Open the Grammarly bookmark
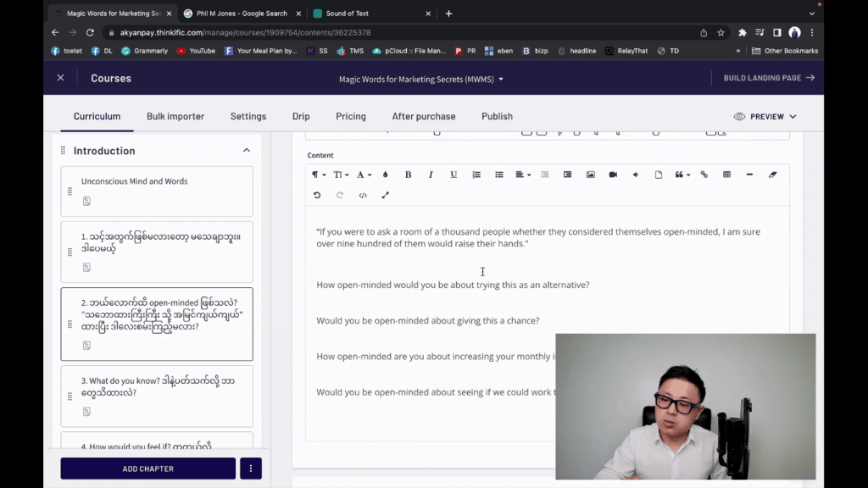Viewport: 868px width, 488px height. [x=144, y=51]
